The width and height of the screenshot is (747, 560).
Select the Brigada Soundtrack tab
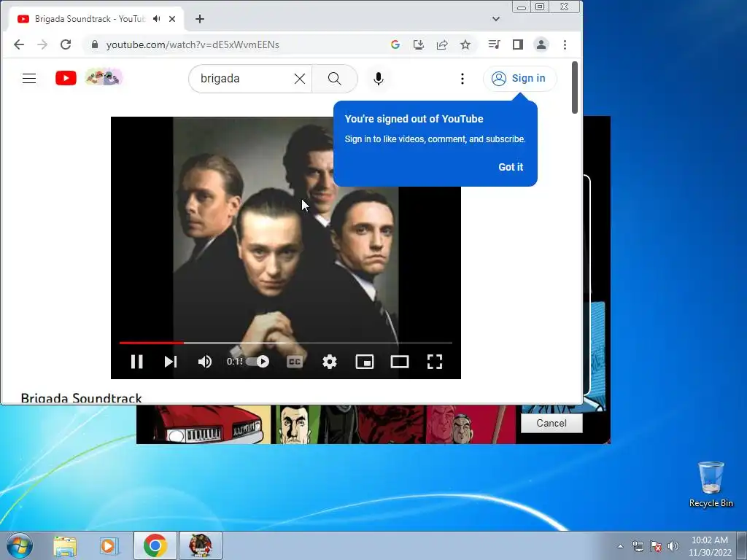(x=96, y=19)
